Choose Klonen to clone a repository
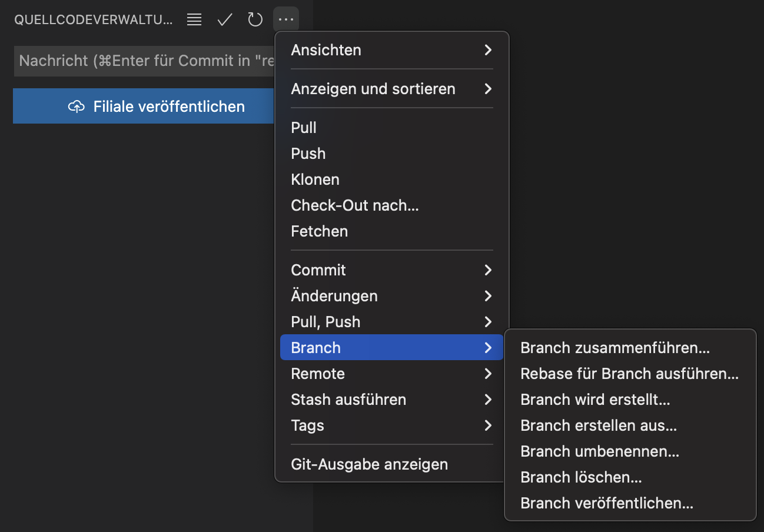 point(315,179)
